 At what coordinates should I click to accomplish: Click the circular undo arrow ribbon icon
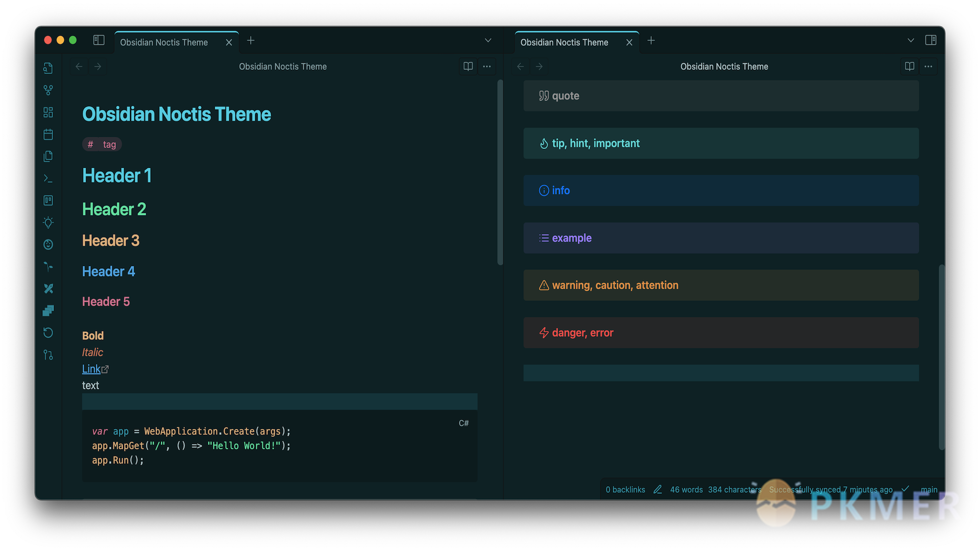pyautogui.click(x=48, y=333)
